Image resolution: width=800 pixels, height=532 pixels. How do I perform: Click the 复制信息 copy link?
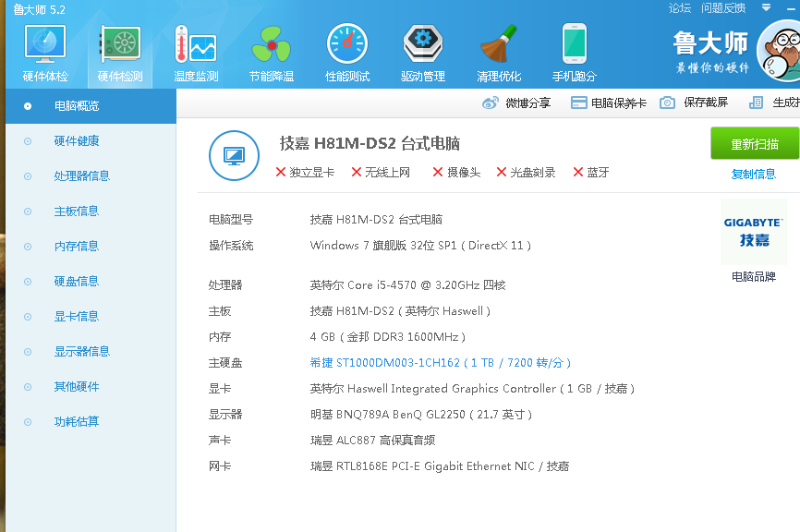(753, 174)
